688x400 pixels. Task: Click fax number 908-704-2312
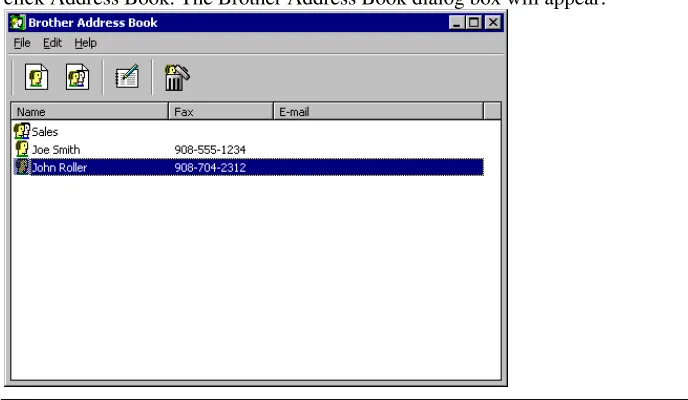point(210,168)
